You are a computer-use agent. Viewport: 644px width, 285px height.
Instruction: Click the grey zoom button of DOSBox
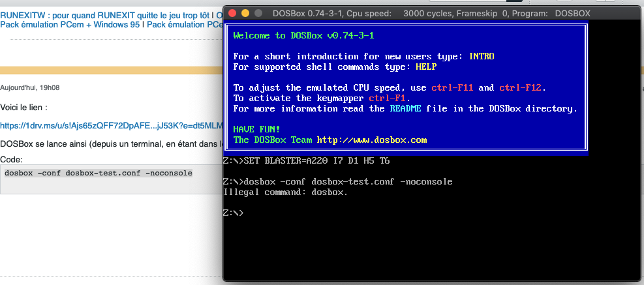[258, 13]
